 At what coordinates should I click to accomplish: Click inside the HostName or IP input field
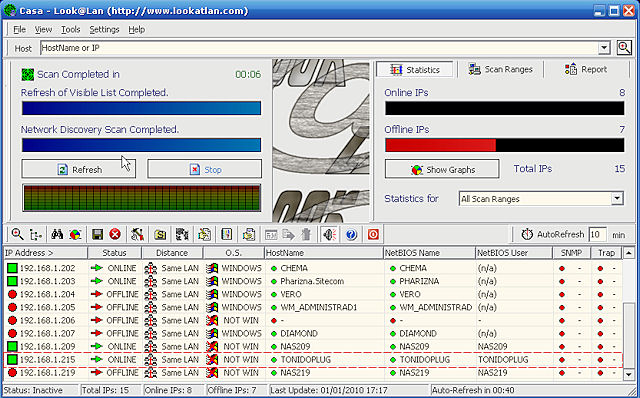click(x=319, y=48)
